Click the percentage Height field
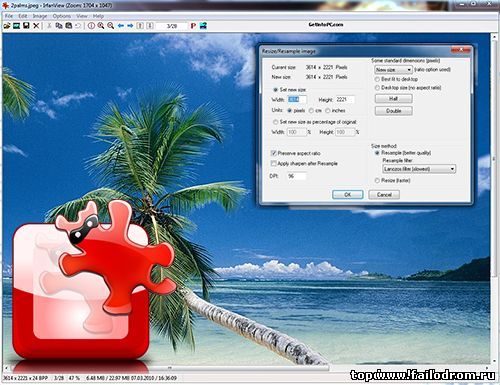Image resolution: width=500 pixels, height=385 pixels. point(345,132)
